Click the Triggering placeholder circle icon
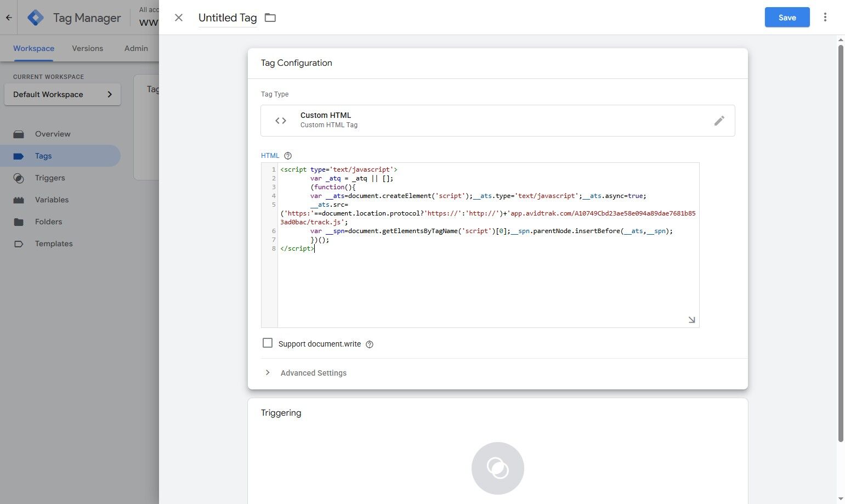This screenshot has height=504, width=845. pyautogui.click(x=498, y=468)
